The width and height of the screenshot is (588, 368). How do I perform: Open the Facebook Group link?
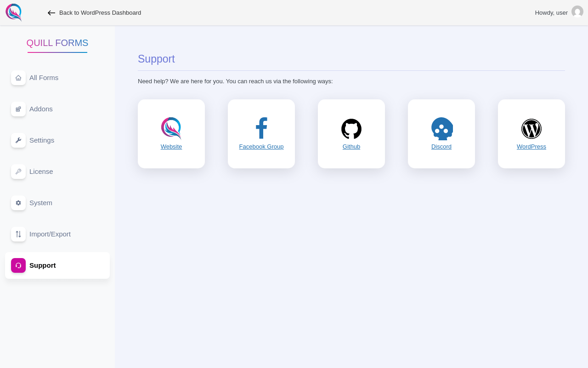pos(261,147)
